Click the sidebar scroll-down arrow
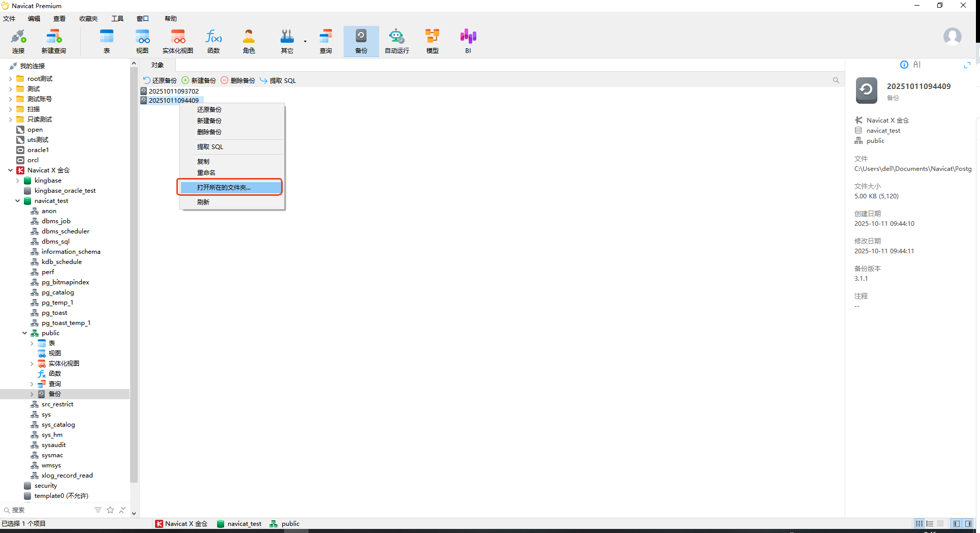This screenshot has width=980, height=533. 134,514
